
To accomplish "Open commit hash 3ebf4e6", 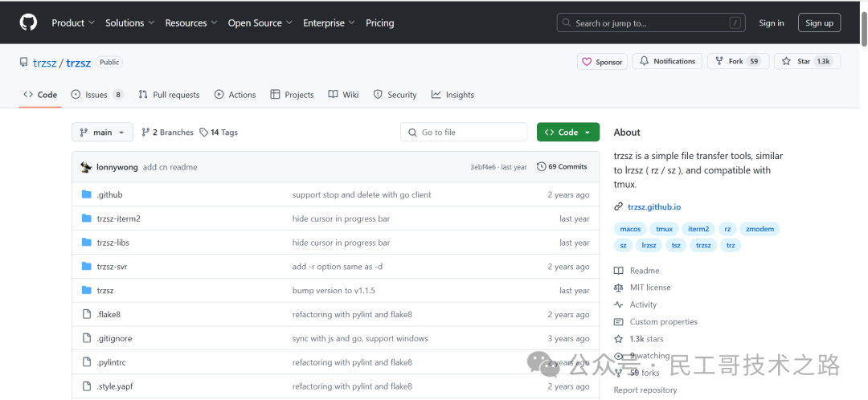I will click(x=483, y=167).
